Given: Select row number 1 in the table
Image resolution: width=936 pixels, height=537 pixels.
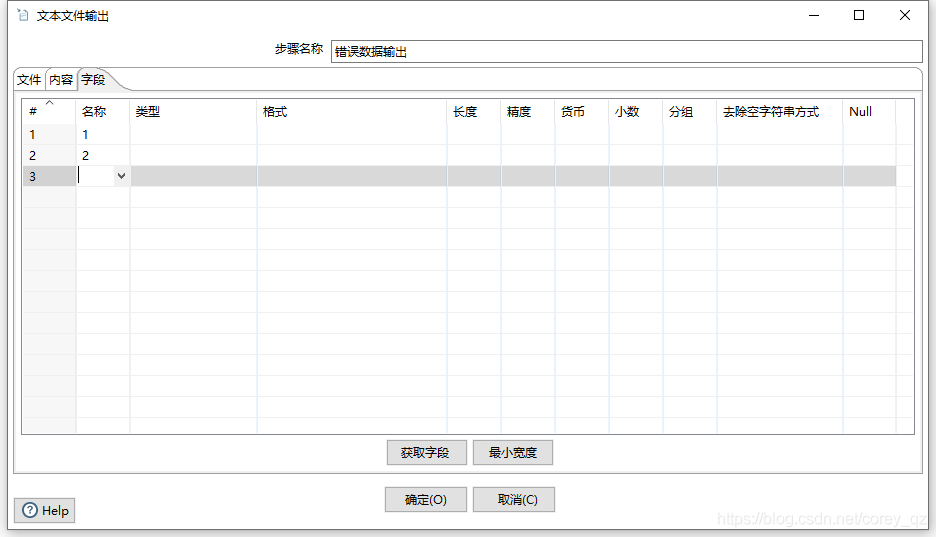Looking at the screenshot, I should (49, 134).
